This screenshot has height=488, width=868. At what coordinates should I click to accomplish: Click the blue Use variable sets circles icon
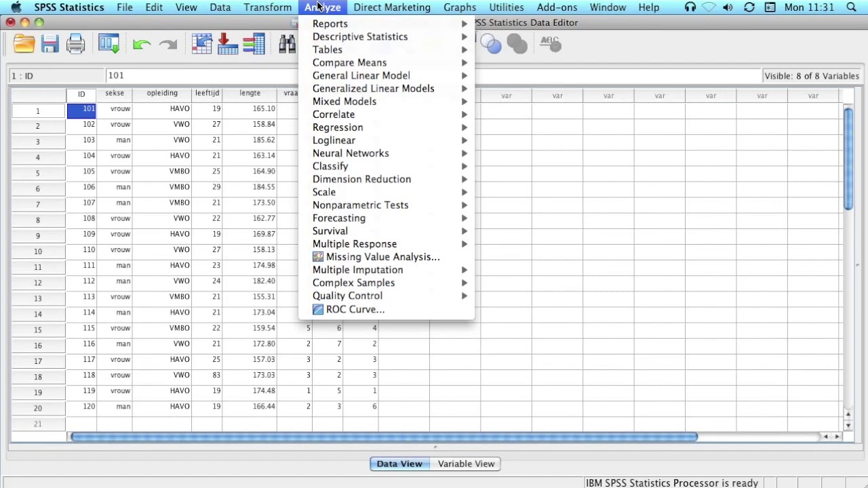pos(490,45)
